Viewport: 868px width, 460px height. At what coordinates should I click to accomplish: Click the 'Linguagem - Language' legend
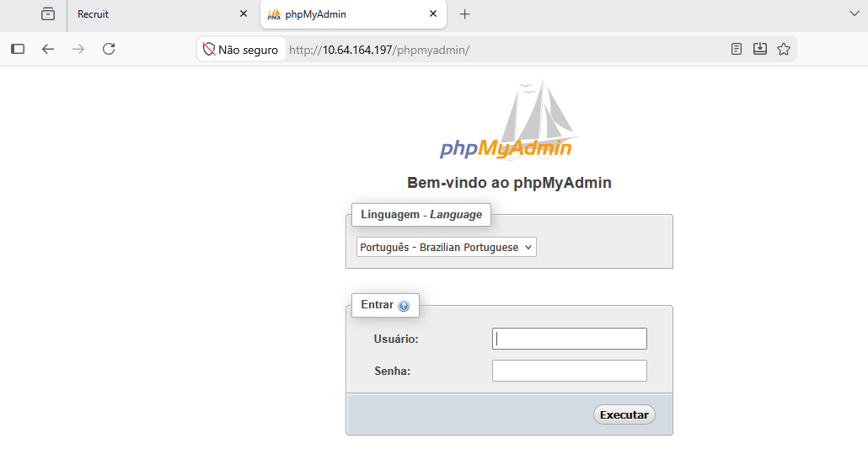(x=421, y=214)
